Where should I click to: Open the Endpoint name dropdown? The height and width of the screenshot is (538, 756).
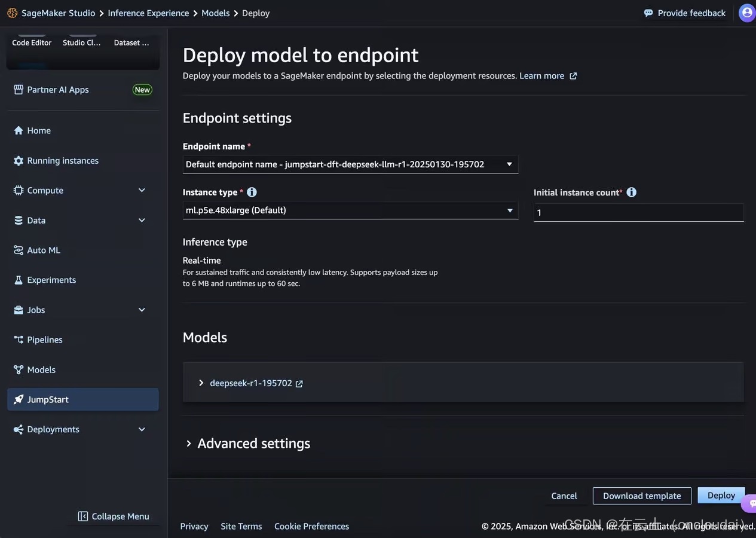point(350,164)
